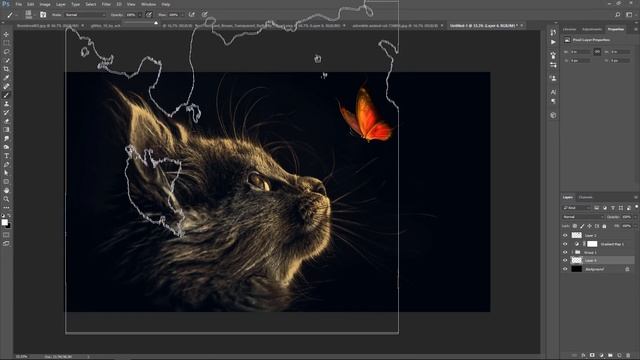Lock image pixels brush icon
This screenshot has width=640, height=360.
(582, 226)
